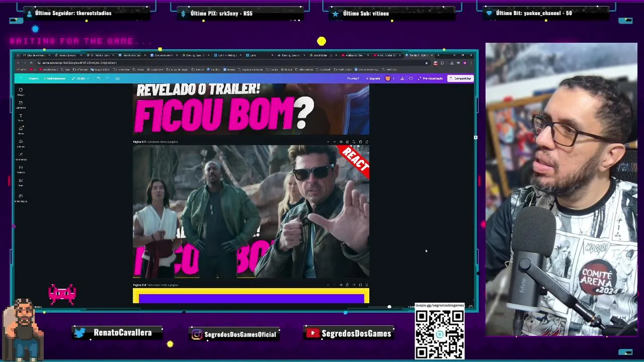Image resolution: width=644 pixels, height=362 pixels.
Task: Toggle hide page for page 218
Action: click(x=341, y=285)
